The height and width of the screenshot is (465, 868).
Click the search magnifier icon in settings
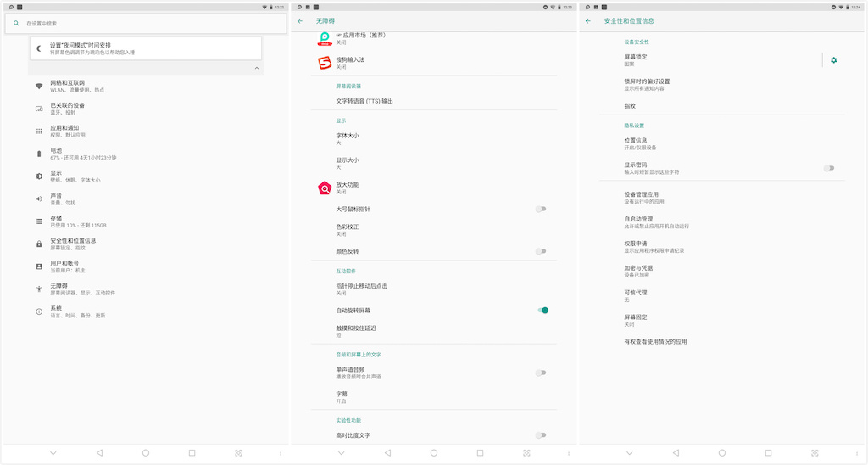tap(16, 24)
